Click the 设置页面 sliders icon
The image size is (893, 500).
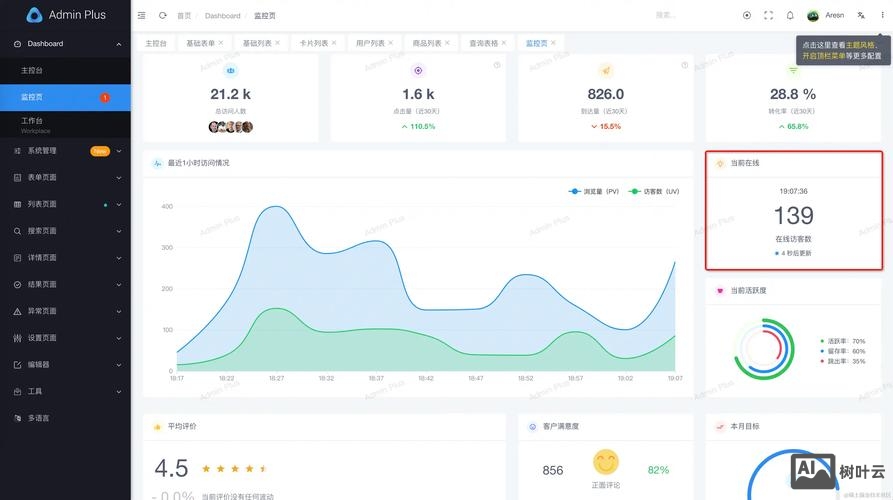pos(17,338)
